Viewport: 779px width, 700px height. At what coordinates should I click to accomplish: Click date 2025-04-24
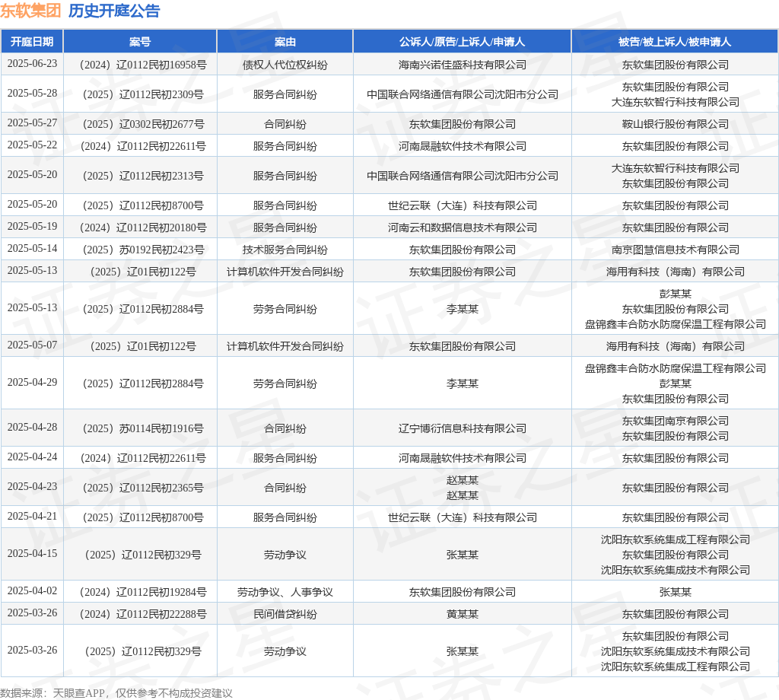[x=32, y=457]
